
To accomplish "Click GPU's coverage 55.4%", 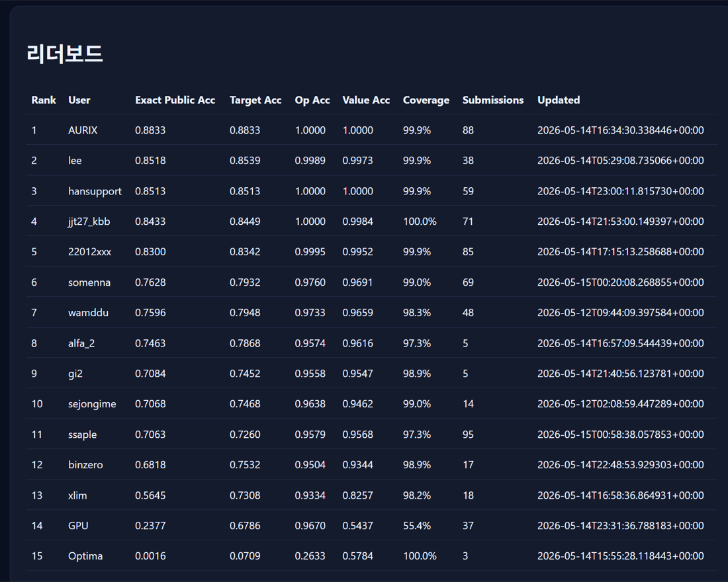I will (x=417, y=526).
